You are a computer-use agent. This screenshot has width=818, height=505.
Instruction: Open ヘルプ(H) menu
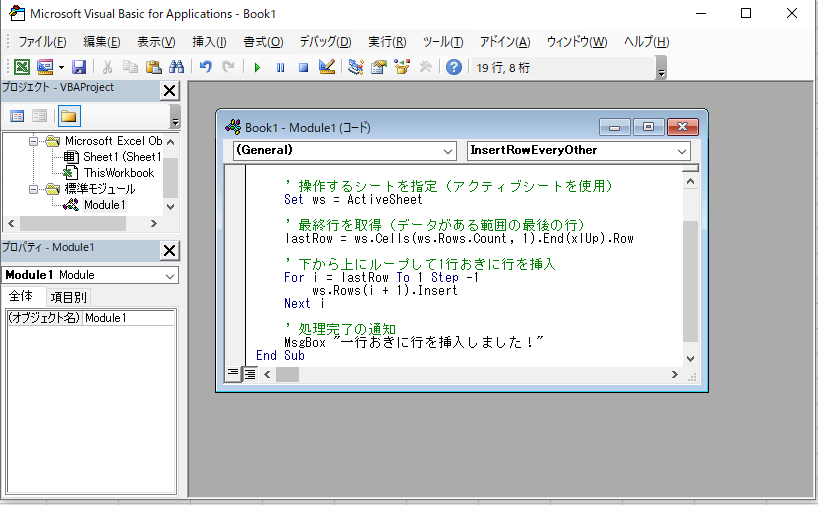coord(646,42)
